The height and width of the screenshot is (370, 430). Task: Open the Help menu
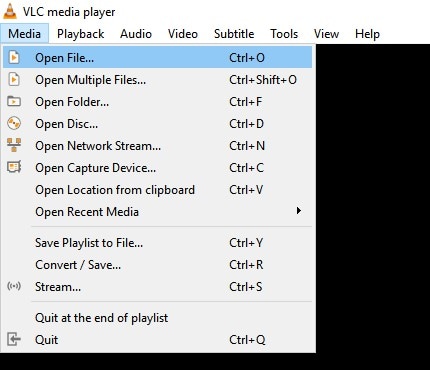[367, 34]
